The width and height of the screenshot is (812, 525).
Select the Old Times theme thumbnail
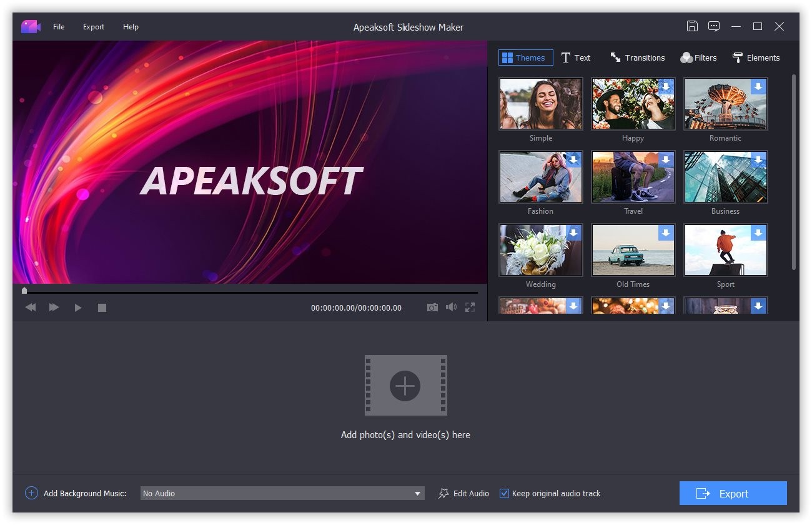[x=633, y=250]
